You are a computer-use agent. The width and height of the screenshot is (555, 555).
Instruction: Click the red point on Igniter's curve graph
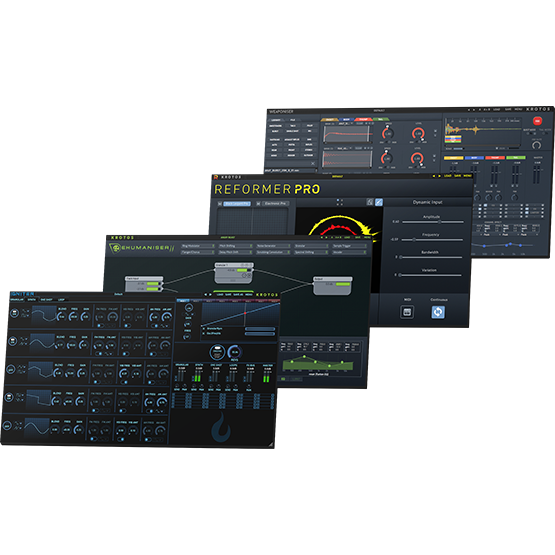pos(245,313)
